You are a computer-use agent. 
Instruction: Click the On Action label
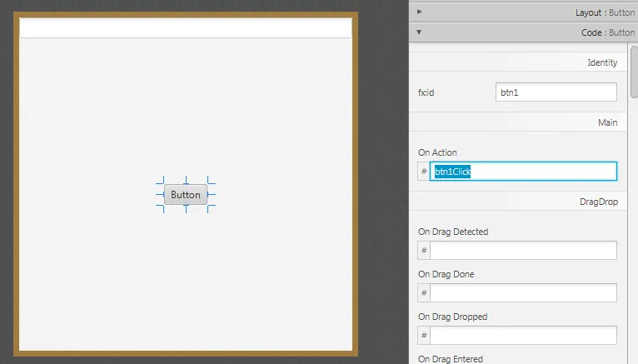tap(437, 152)
